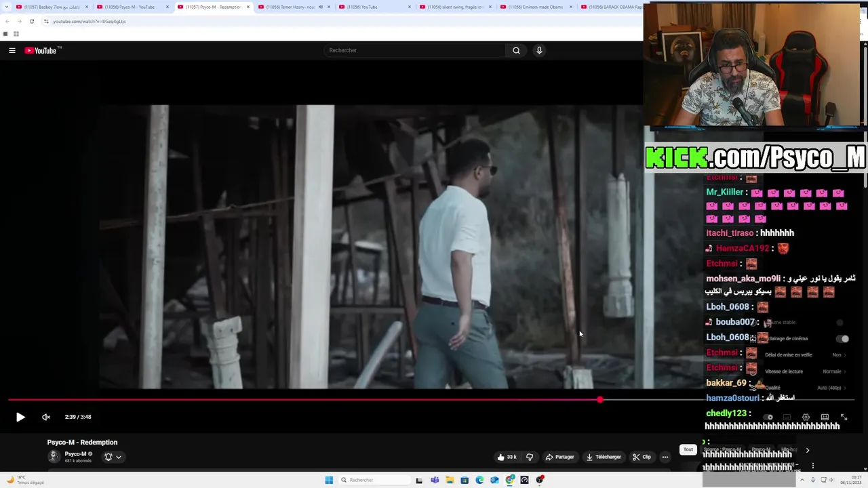Click the Windows taskbar Rechercher search box
The image size is (868, 488).
click(x=374, y=480)
